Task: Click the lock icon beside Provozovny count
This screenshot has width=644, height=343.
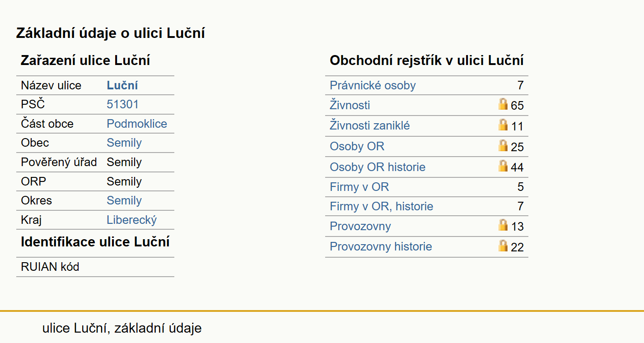Action: pos(503,225)
